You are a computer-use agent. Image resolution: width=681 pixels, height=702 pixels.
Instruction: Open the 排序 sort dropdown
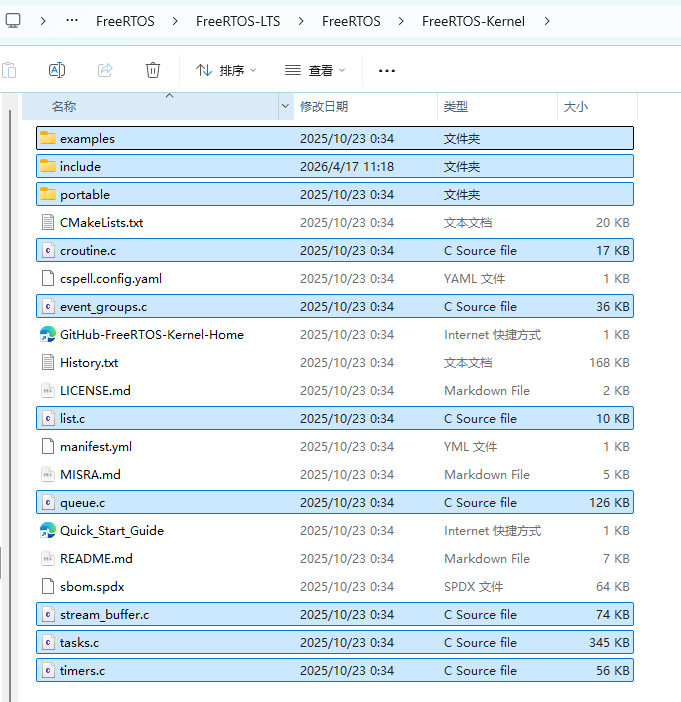point(226,70)
